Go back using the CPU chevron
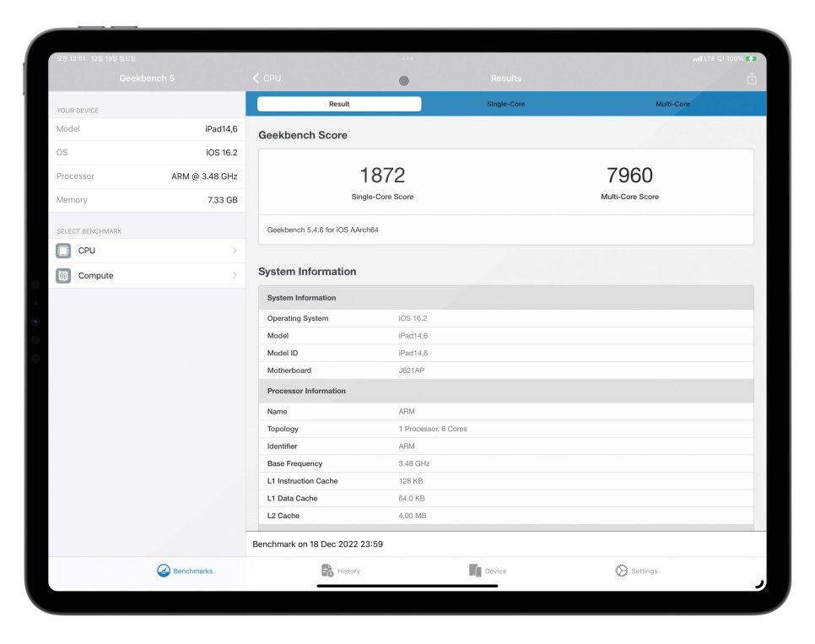The width and height of the screenshot is (815, 644). 267,78
